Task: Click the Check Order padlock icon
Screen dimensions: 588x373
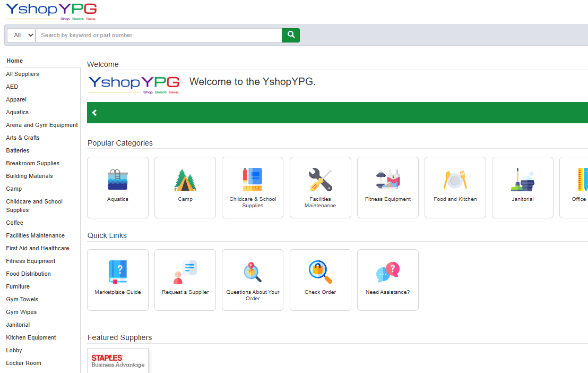Action: pyautogui.click(x=320, y=272)
